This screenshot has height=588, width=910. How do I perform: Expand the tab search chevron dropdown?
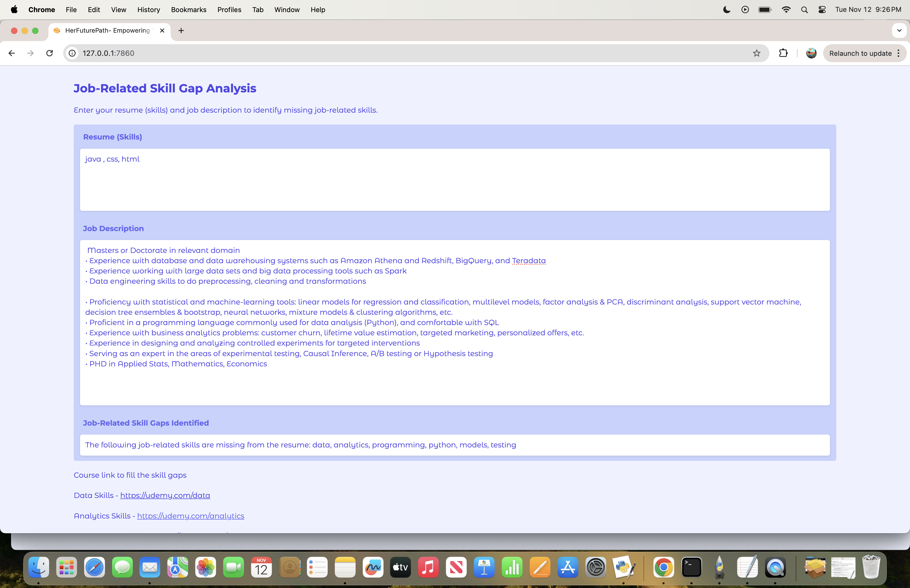coord(899,31)
